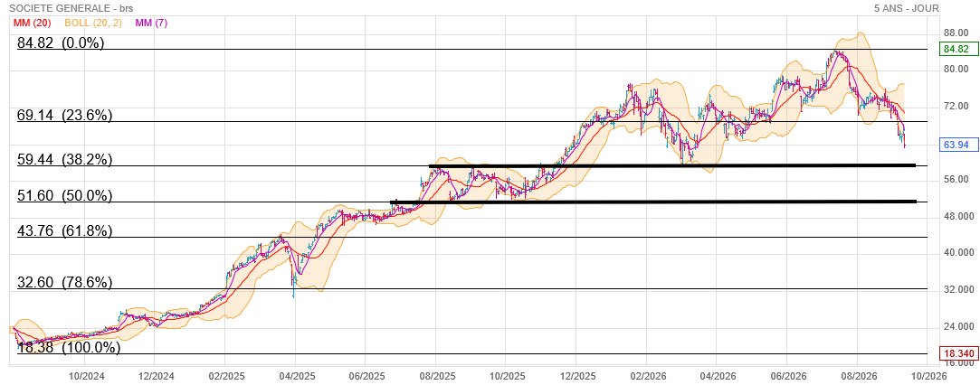This screenshot has height=385, width=980.
Task: Click the thick support line at 59.44
Action: 671,165
